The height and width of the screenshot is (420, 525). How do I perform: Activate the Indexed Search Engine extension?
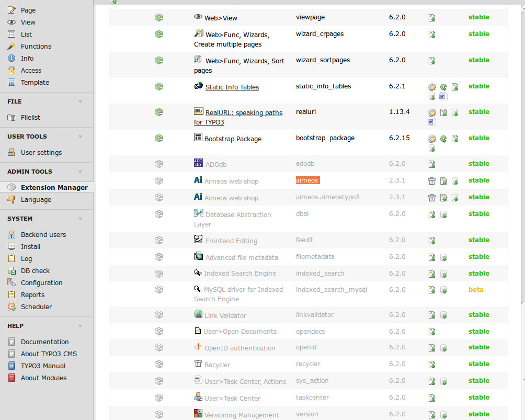coord(159,274)
